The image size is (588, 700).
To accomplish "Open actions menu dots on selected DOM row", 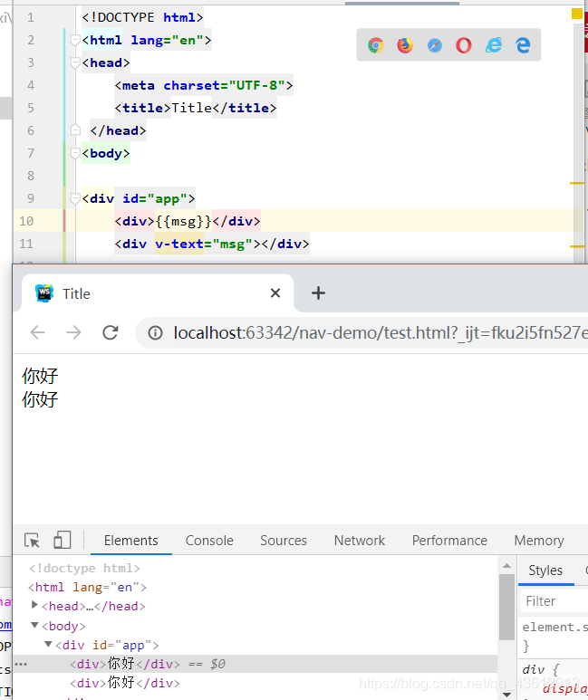I will pos(21,665).
